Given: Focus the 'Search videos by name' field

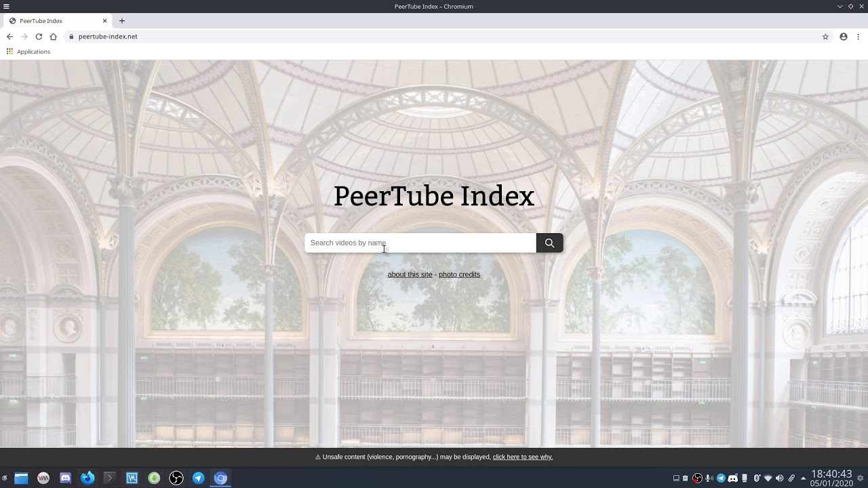Looking at the screenshot, I should coord(420,243).
